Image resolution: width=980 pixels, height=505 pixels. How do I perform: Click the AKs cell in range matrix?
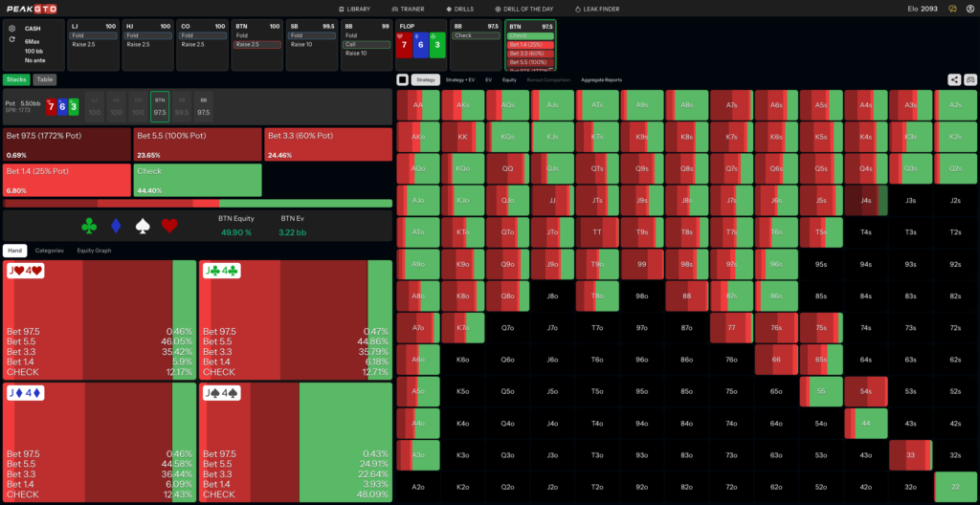pyautogui.click(x=462, y=105)
